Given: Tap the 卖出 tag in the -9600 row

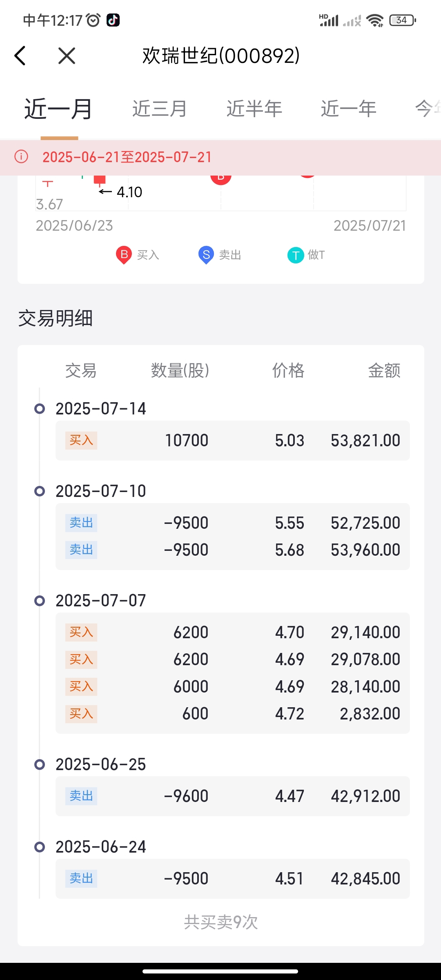Looking at the screenshot, I should coord(81,796).
